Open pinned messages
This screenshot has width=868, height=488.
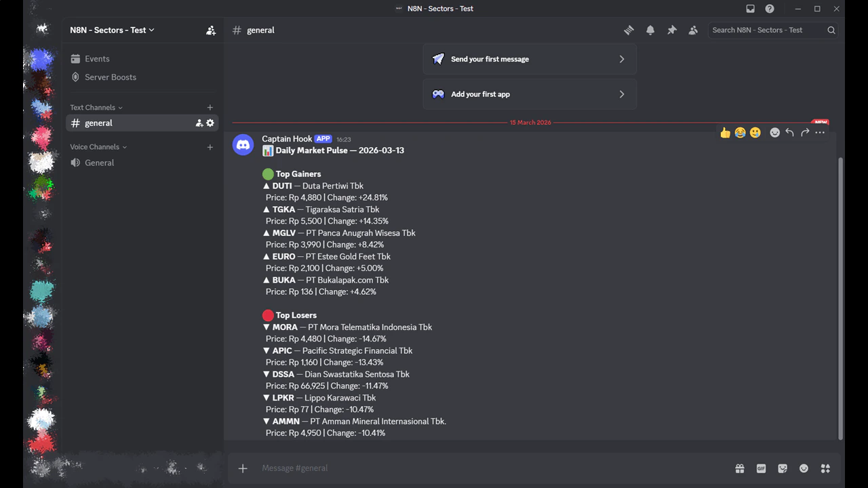click(x=672, y=30)
